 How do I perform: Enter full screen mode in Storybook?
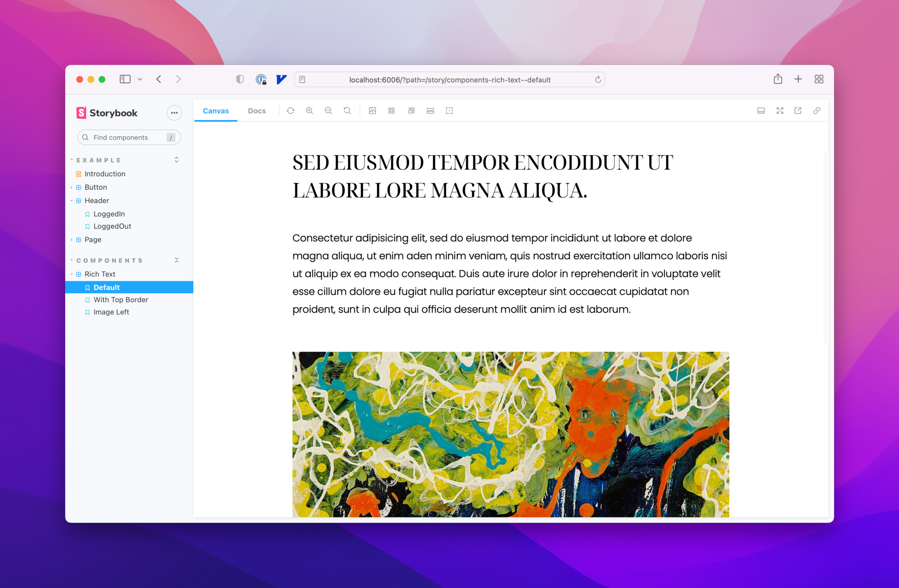pyautogui.click(x=780, y=111)
